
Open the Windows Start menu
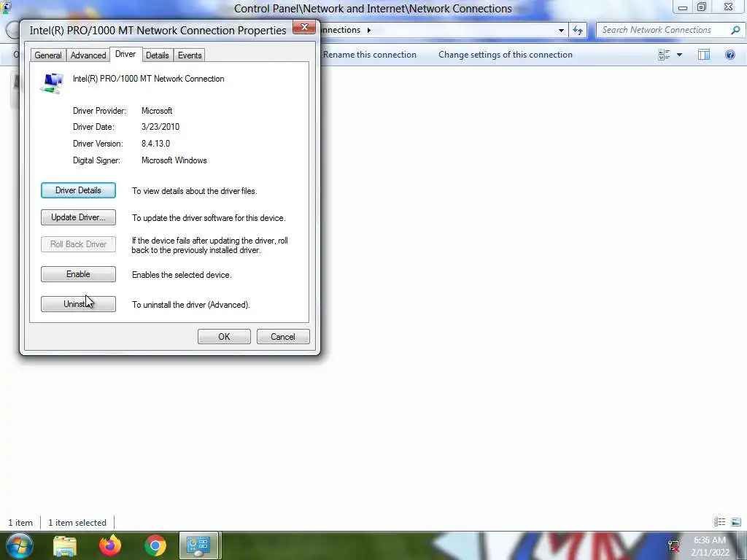click(x=20, y=545)
